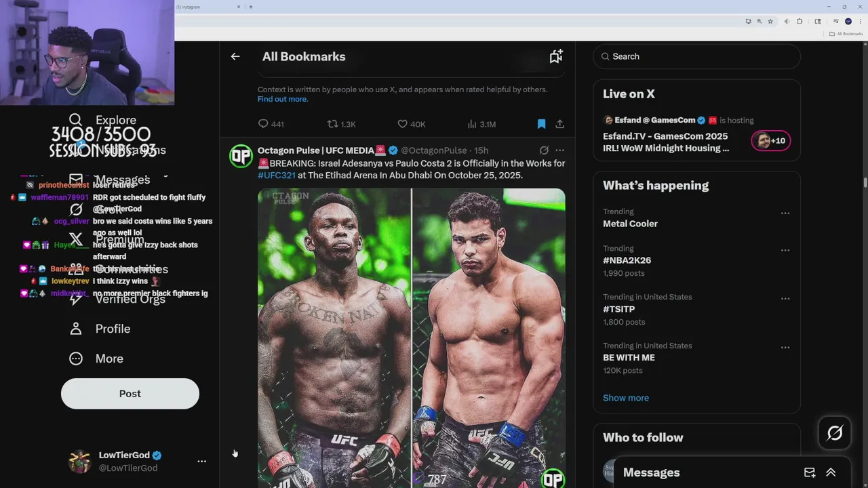Ask Grok about the Octagon Pulse post
Screen dimensions: 868x488
[x=544, y=150]
